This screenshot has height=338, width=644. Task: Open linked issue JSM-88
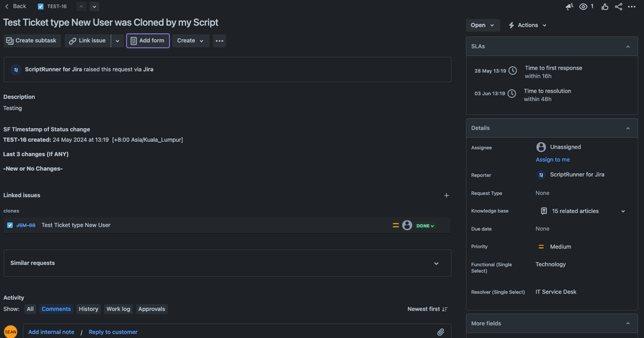coord(26,225)
